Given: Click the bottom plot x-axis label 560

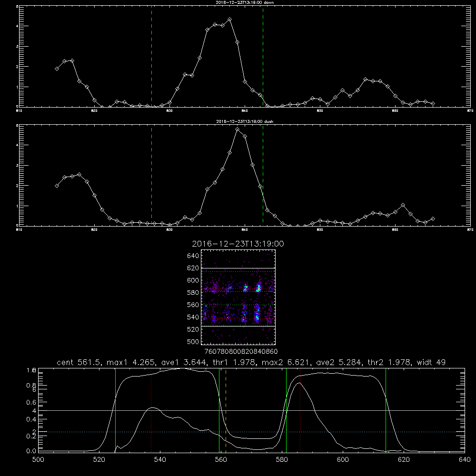Looking at the screenshot, I should click(221, 459).
